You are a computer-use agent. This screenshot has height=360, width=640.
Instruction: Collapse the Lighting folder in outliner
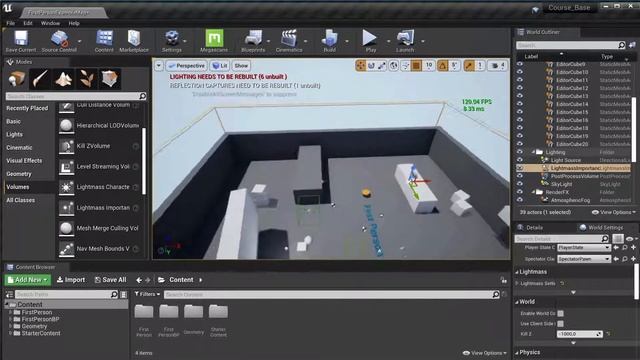click(533, 152)
